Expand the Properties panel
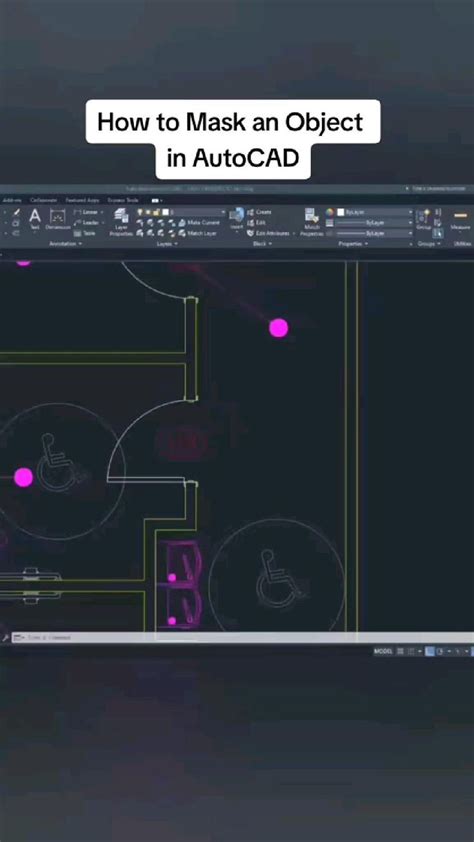Image resolution: width=474 pixels, height=842 pixels. 353,244
